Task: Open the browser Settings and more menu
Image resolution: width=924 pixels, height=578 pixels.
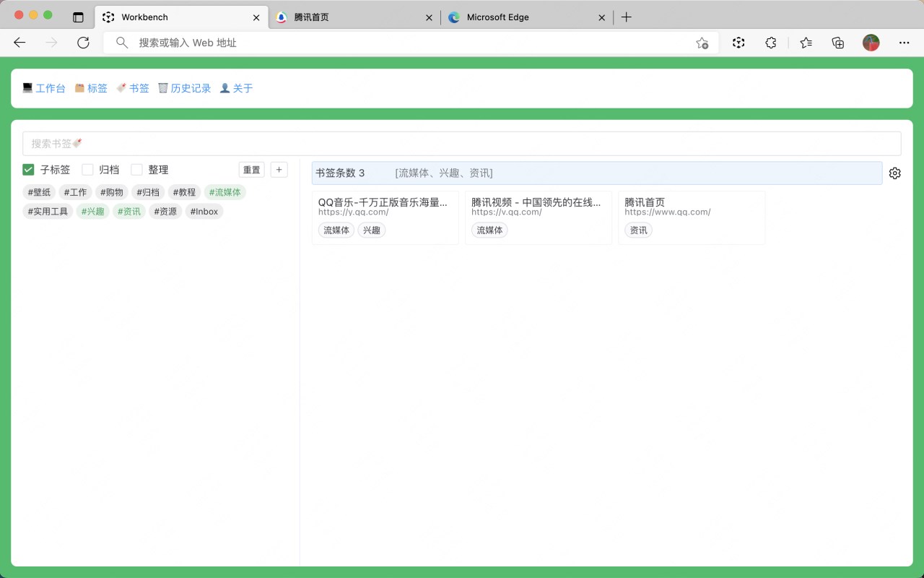Action: pos(904,43)
